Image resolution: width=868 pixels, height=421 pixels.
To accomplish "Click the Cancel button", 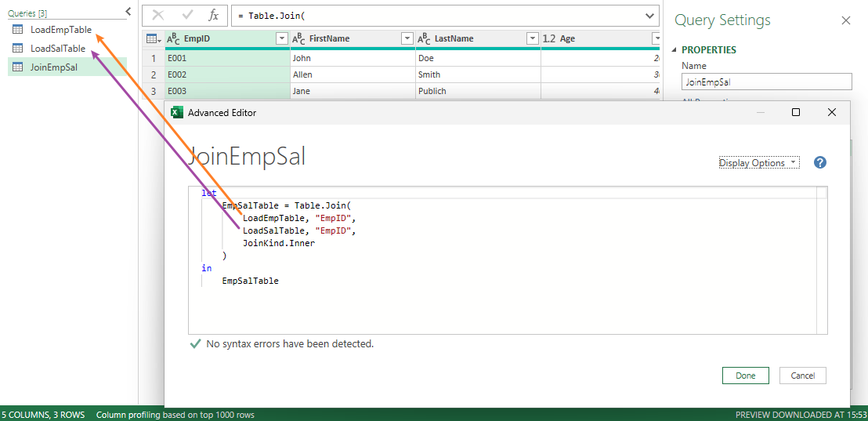I will pyautogui.click(x=802, y=376).
